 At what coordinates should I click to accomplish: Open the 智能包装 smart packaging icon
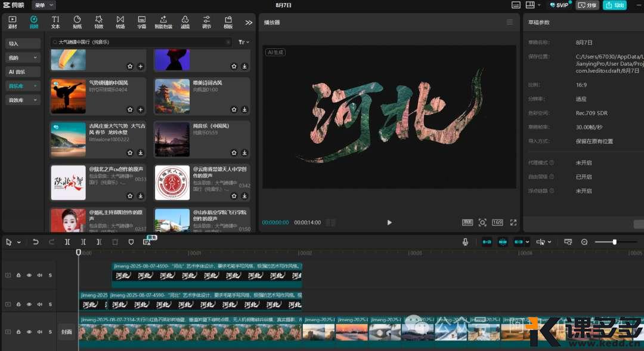(x=163, y=22)
